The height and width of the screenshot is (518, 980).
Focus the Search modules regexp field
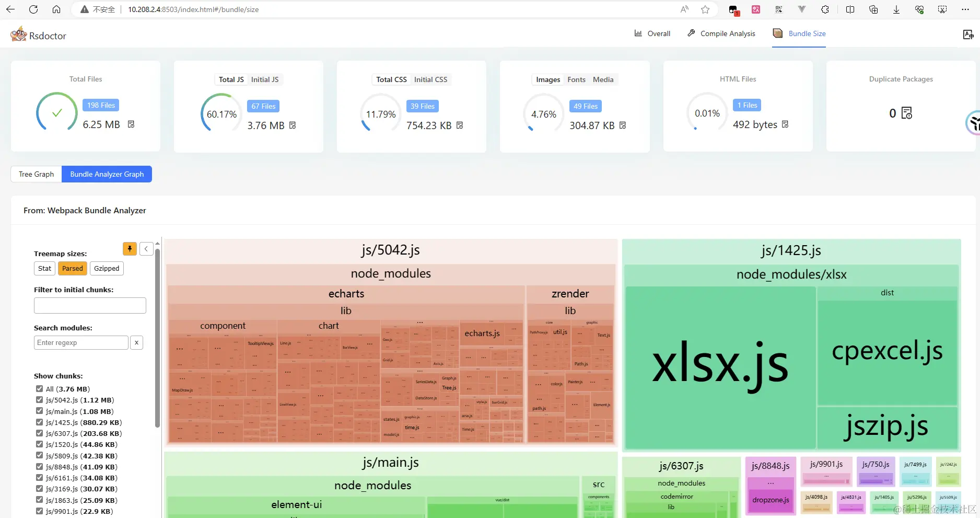81,343
